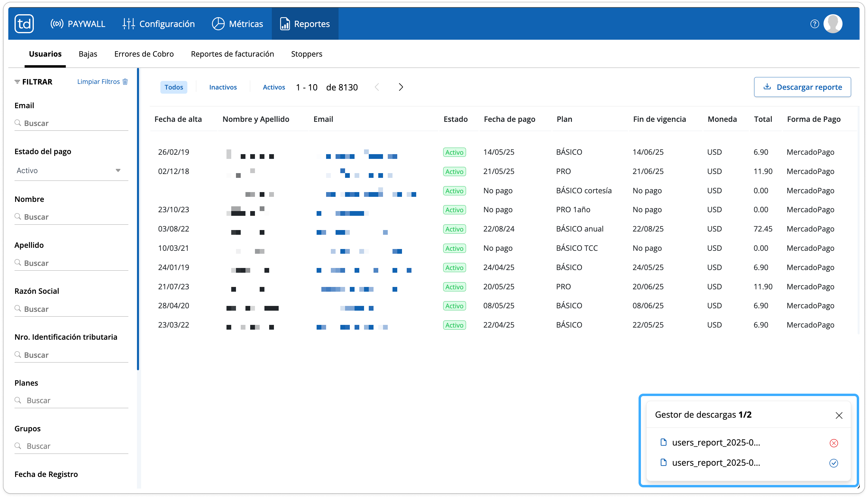
Task: Click the BÁSICO cortesía plan cell
Action: [x=583, y=191]
